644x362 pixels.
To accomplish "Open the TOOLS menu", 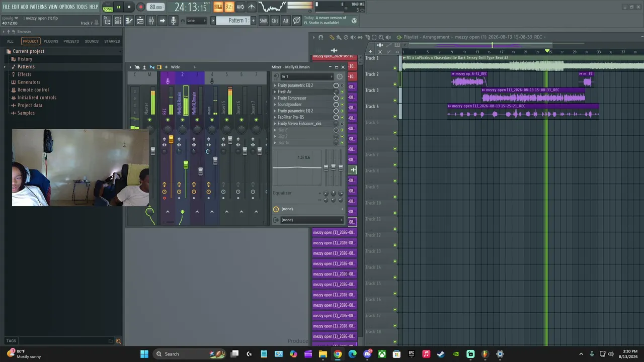I will (x=82, y=7).
